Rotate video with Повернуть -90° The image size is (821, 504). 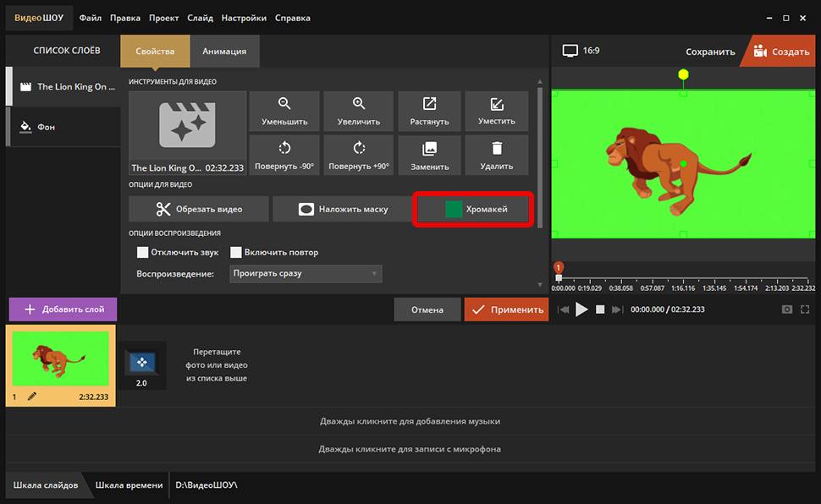[284, 156]
